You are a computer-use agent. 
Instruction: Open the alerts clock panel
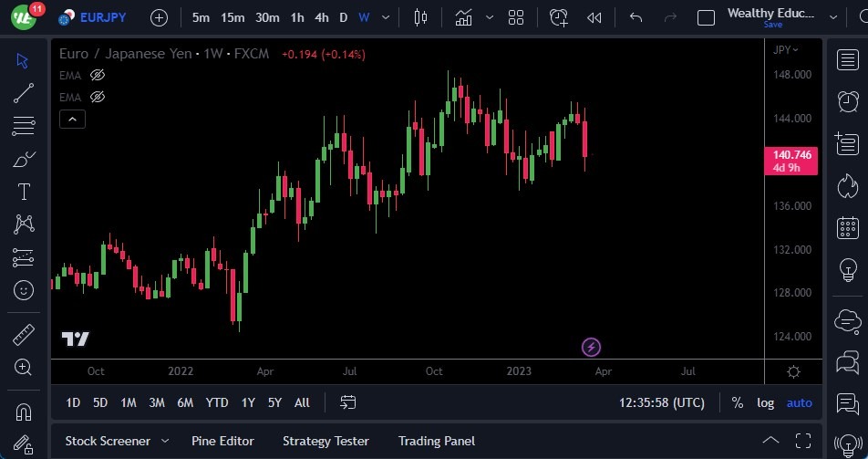coord(848,99)
